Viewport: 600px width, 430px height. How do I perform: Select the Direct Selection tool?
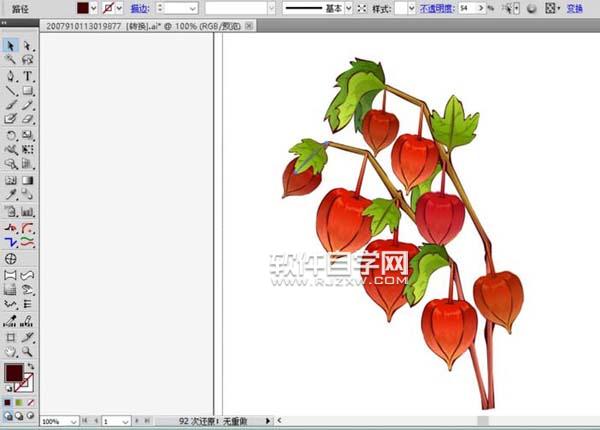27,46
